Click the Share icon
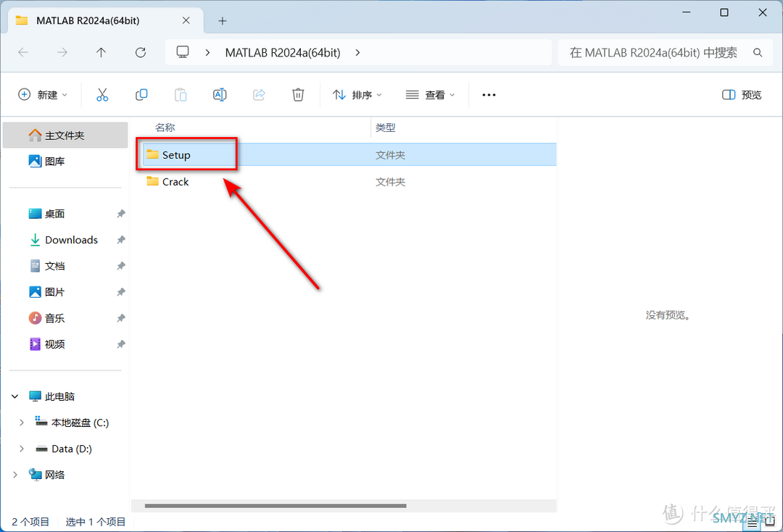 (x=259, y=95)
